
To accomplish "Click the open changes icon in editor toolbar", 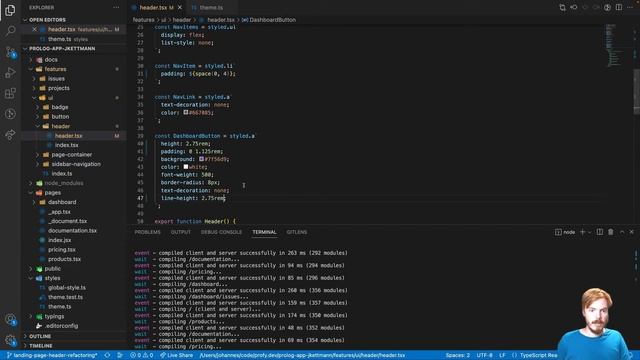I will (x=562, y=7).
